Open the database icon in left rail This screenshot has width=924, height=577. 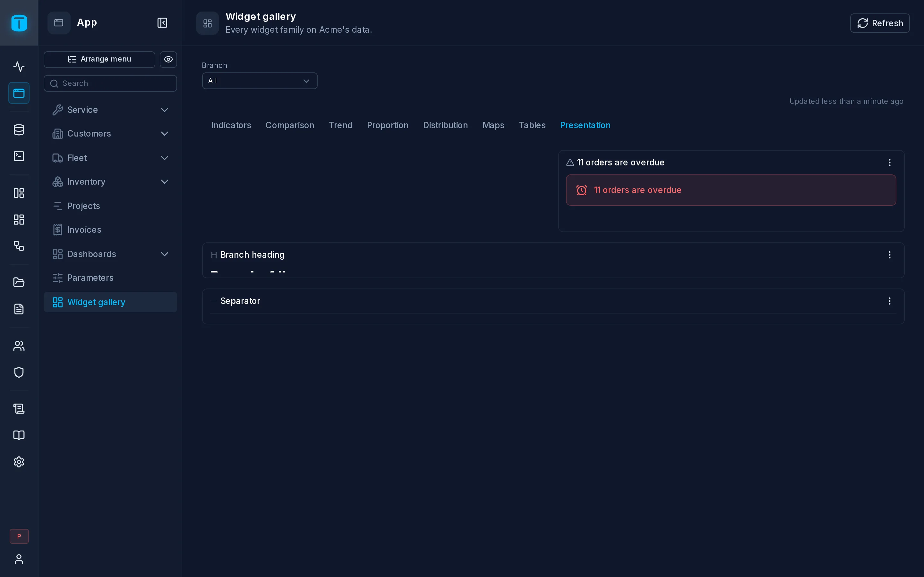coord(19,130)
